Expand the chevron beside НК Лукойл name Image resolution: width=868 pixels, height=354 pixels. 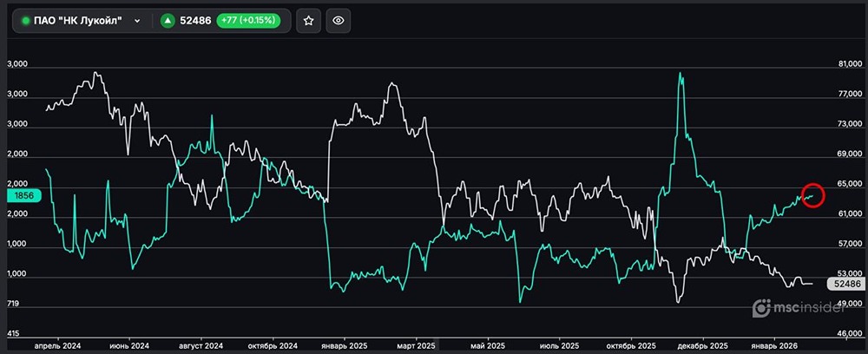pos(137,21)
